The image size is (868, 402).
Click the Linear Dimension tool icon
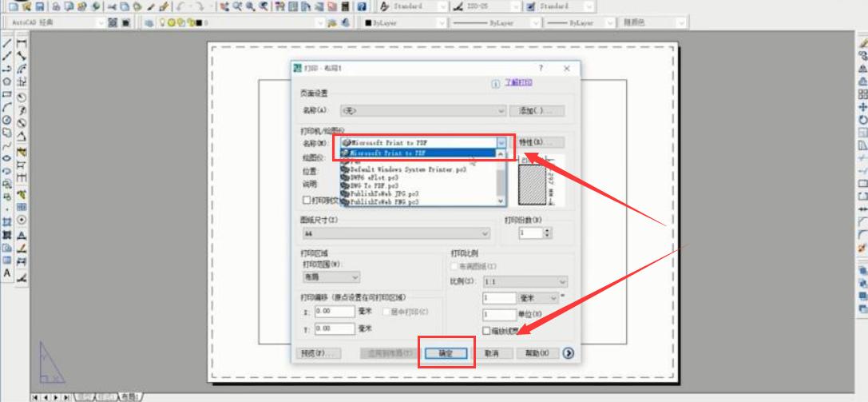pos(22,43)
